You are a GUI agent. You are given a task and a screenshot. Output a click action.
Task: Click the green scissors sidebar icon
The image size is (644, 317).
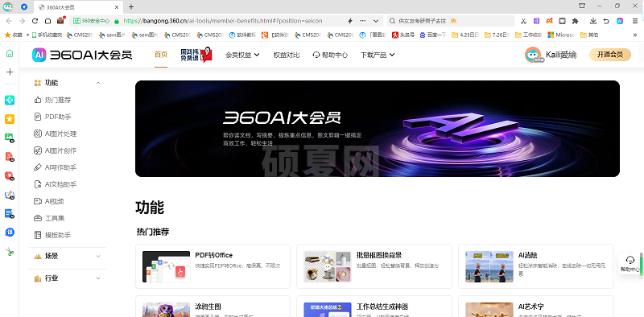pos(10,252)
